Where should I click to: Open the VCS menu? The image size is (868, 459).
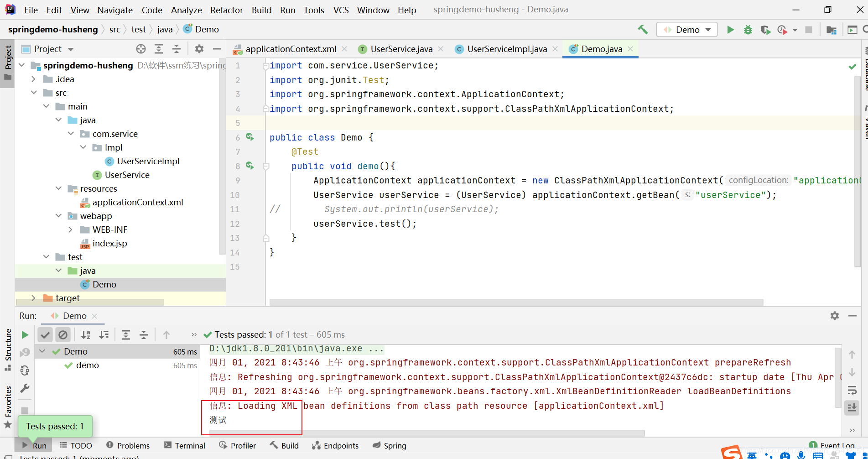coord(341,10)
